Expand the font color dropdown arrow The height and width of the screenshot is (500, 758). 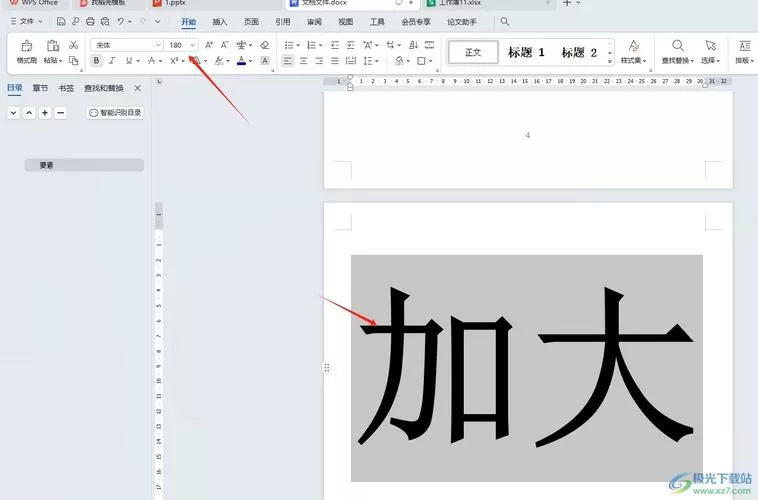pos(250,61)
